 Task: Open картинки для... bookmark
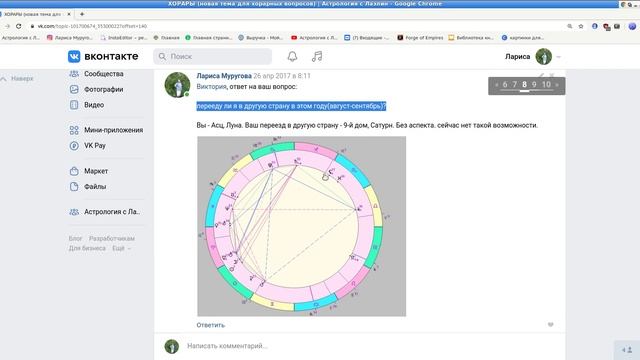tap(523, 38)
